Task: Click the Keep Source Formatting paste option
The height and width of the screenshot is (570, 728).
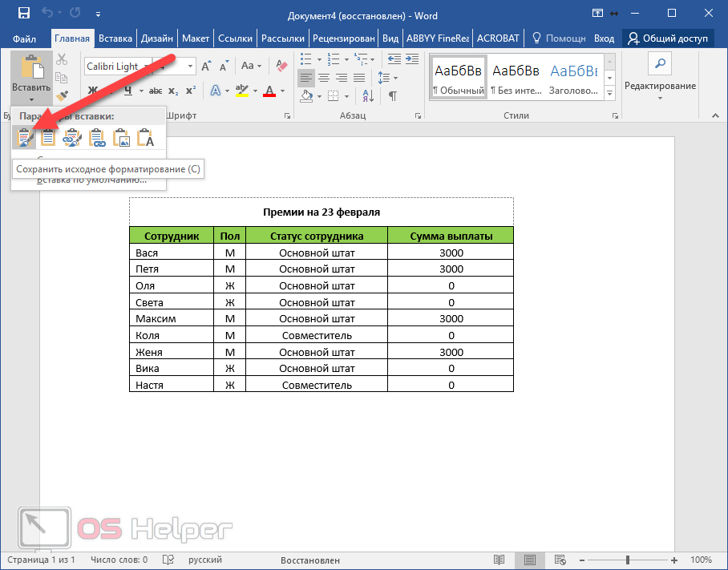Action: 24,138
